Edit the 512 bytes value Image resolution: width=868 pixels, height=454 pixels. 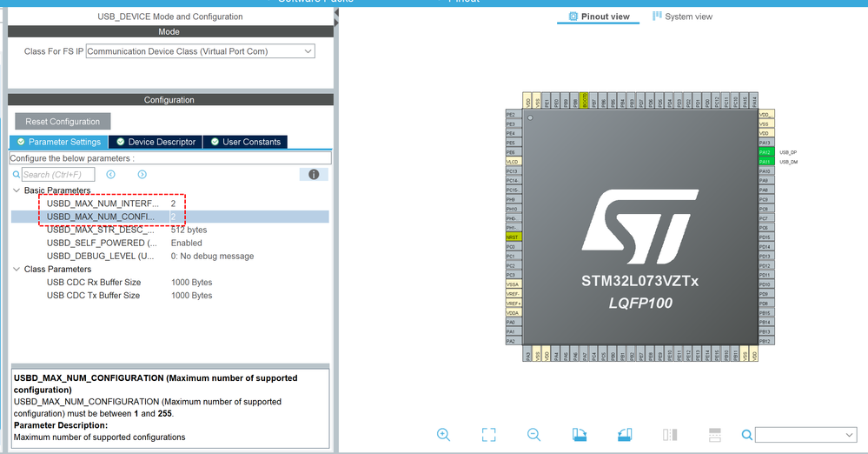click(189, 230)
